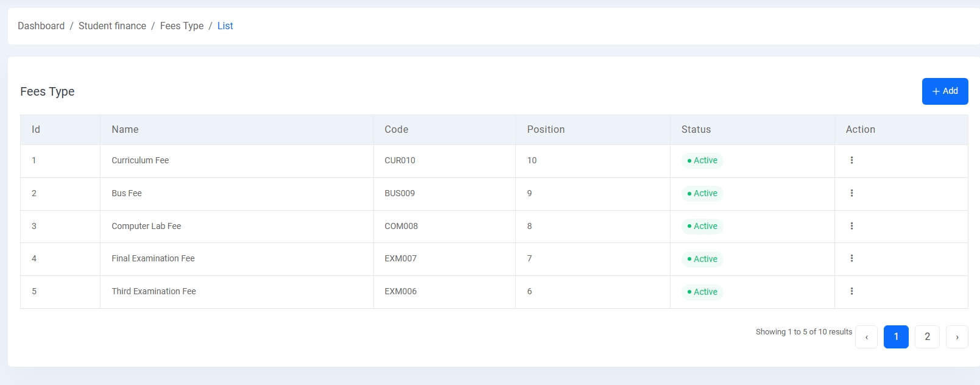Viewport: 980px width, 385px height.
Task: Open action menu for Curriculum Fee row
Action: tap(851, 160)
